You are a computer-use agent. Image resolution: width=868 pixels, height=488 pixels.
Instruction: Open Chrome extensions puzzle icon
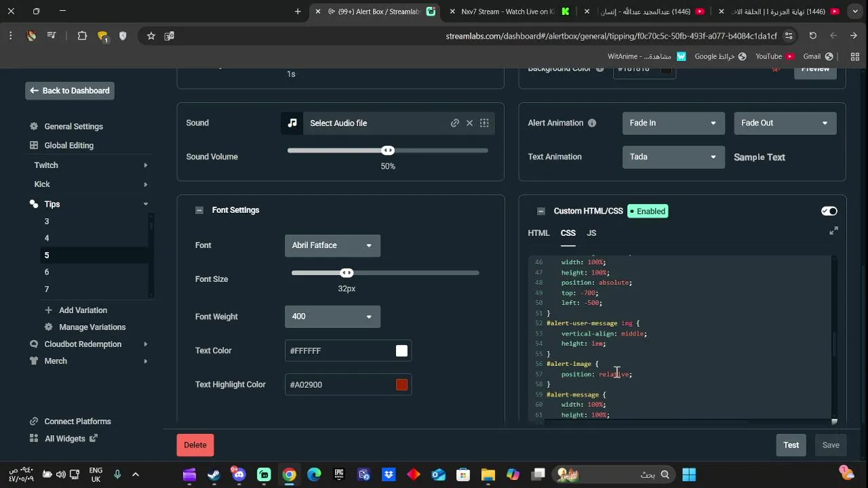click(x=82, y=36)
